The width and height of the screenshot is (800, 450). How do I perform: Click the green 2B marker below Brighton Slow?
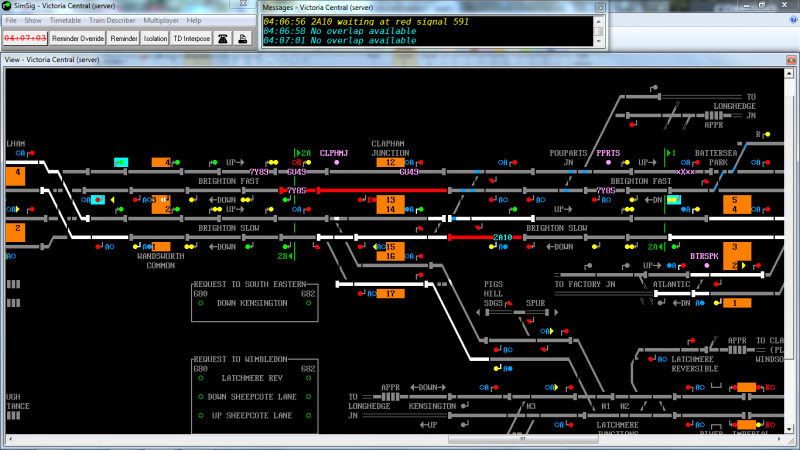(285, 256)
